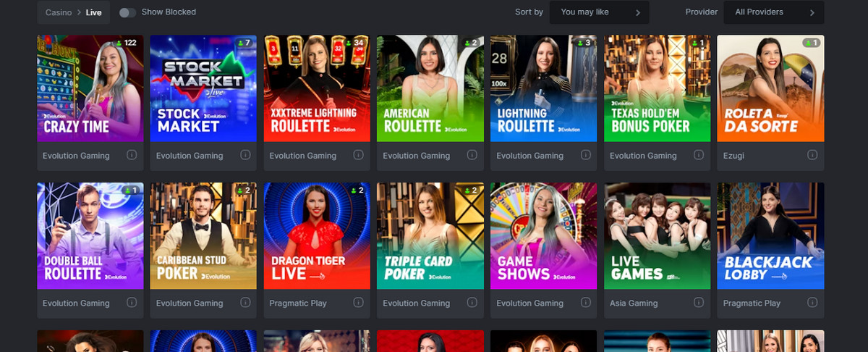Viewport: 868px width, 352px height.
Task: Open info for Blackjack Lobby card
Action: tap(812, 303)
